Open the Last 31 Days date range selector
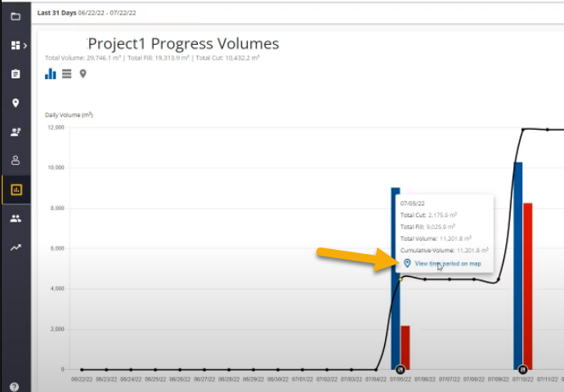 87,13
